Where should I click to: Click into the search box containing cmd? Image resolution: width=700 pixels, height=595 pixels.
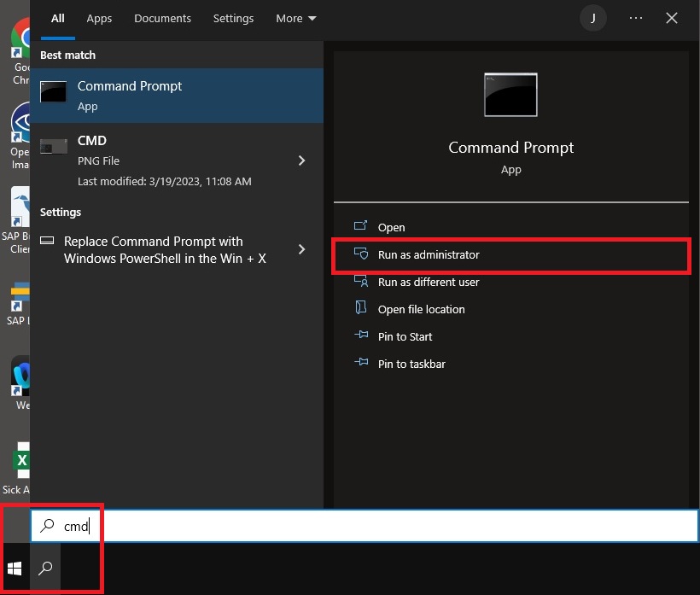(x=365, y=526)
